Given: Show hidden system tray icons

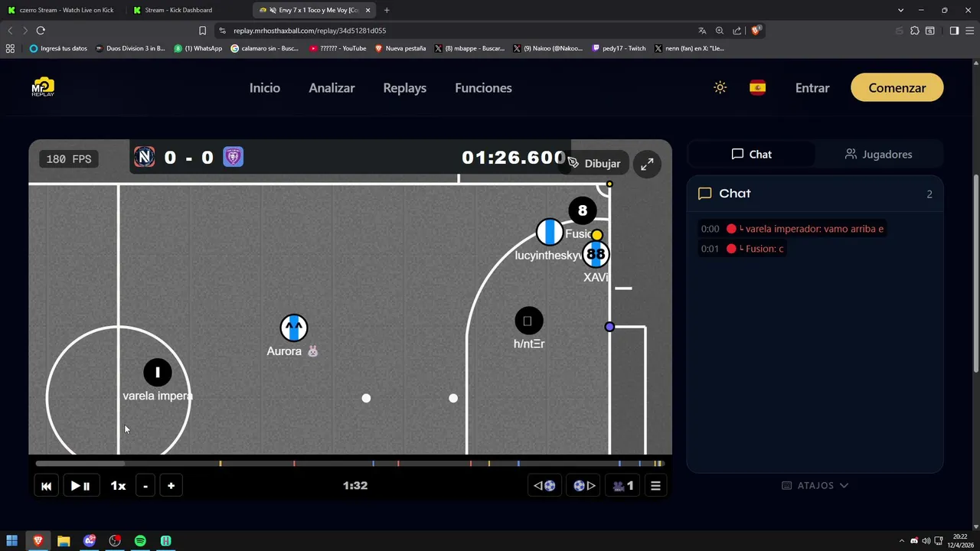Looking at the screenshot, I should pos(901,541).
